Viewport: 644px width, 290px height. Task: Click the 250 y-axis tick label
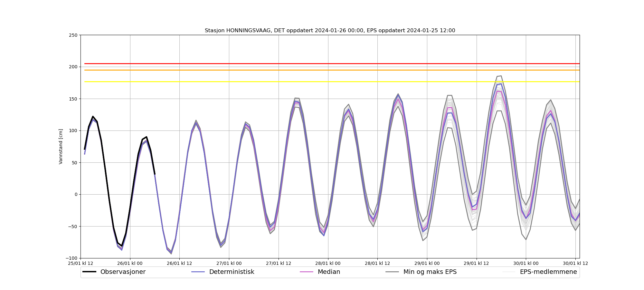pyautogui.click(x=73, y=35)
